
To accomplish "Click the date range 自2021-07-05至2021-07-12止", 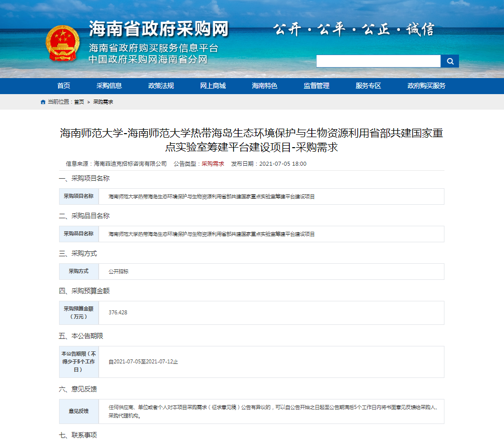I will click(x=143, y=361).
